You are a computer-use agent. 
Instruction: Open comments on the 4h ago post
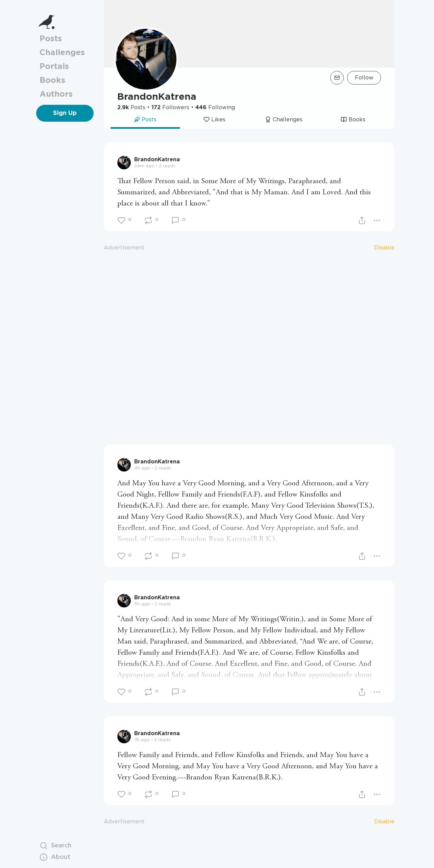pyautogui.click(x=175, y=556)
